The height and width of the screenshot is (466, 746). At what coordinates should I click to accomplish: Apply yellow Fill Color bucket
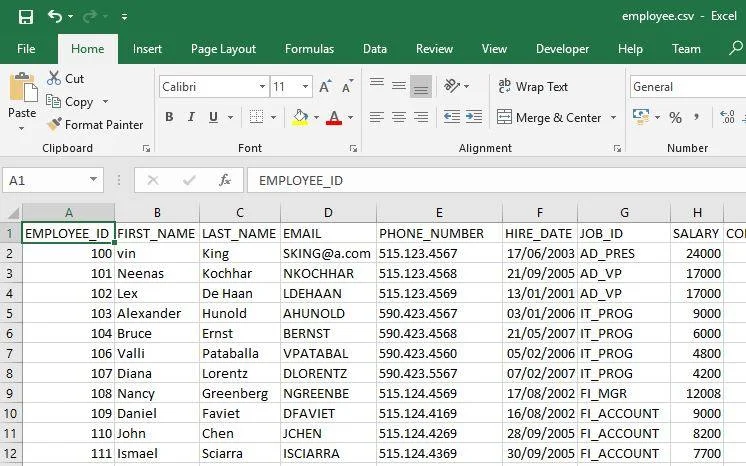(x=300, y=117)
